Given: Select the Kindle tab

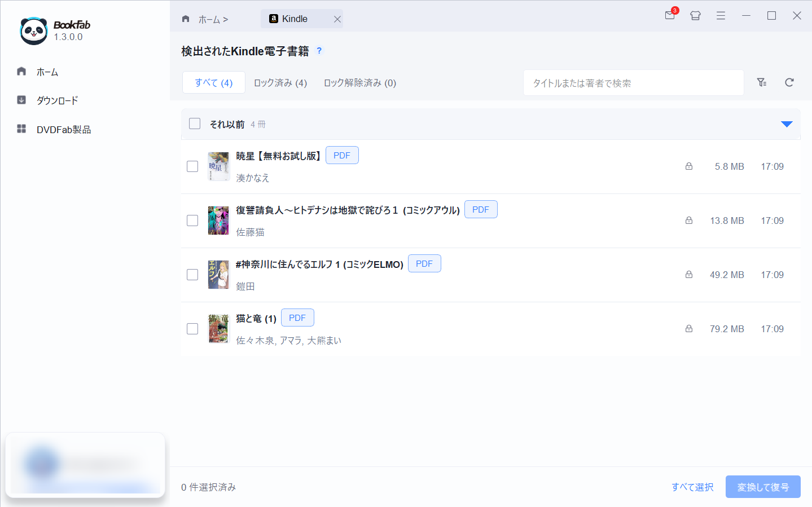Looking at the screenshot, I should (302, 19).
